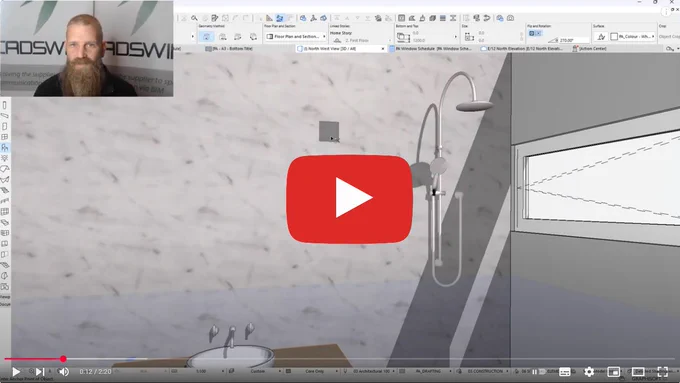Image resolution: width=680 pixels, height=383 pixels.
Task: Toggle theater mode in the player
Action: pyautogui.click(x=638, y=372)
